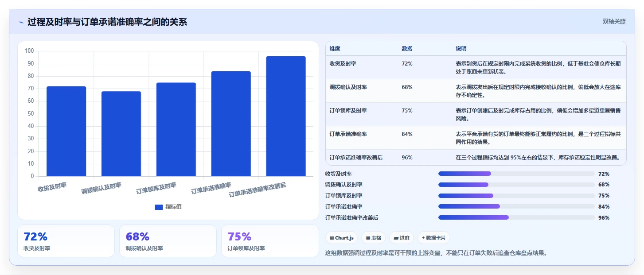This screenshot has width=644, height=275.
Task: Click the 订单承诺准确率改善后 96% progress bar
Action: (x=516, y=217)
